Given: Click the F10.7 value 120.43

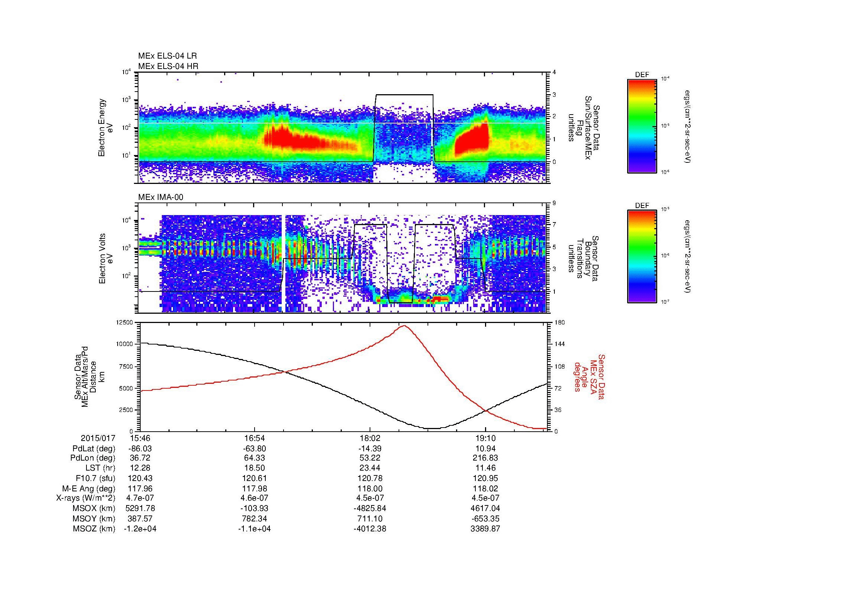Looking at the screenshot, I should [x=140, y=478].
